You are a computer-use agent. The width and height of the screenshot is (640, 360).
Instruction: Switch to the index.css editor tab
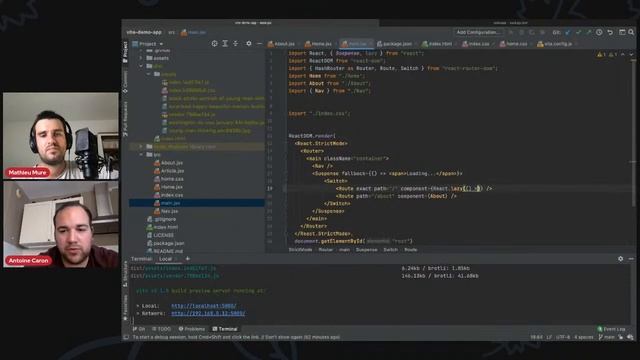tap(476, 44)
